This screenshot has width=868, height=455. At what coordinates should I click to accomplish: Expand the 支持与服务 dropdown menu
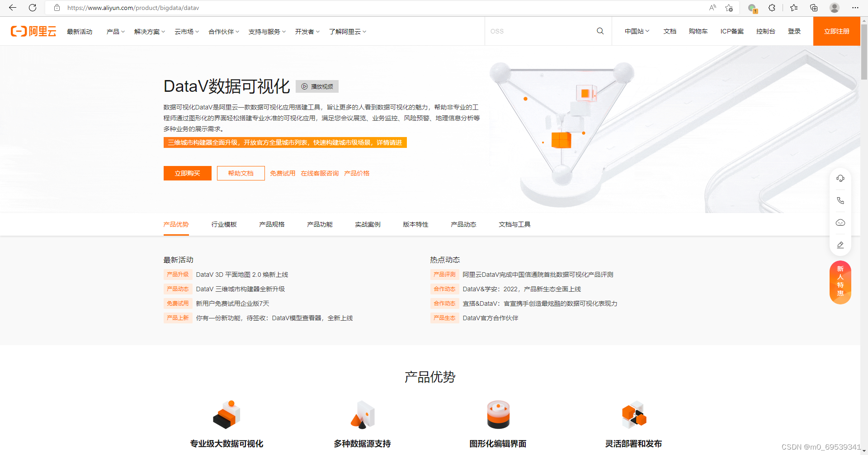pyautogui.click(x=267, y=31)
